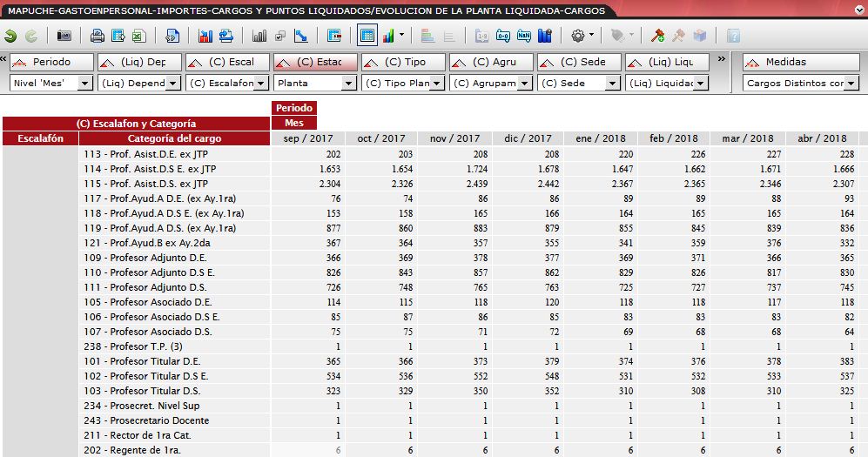Click the help question mark icon
The image size is (868, 457).
point(733,36)
